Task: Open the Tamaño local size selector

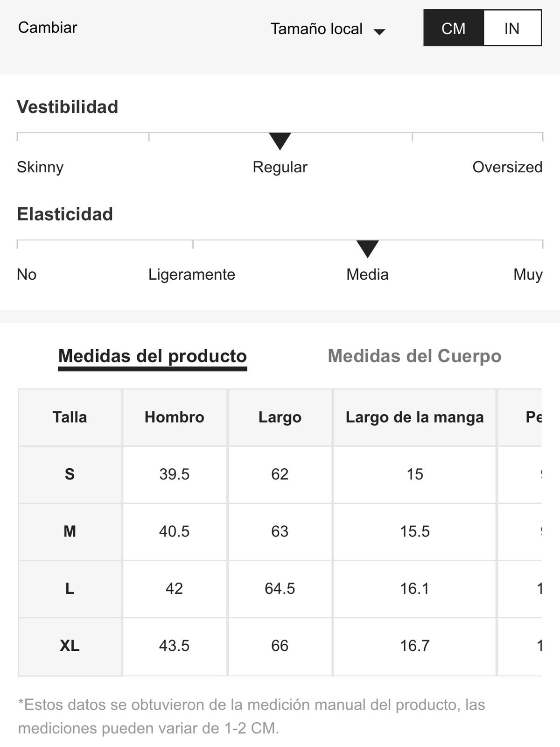Action: 328,29
